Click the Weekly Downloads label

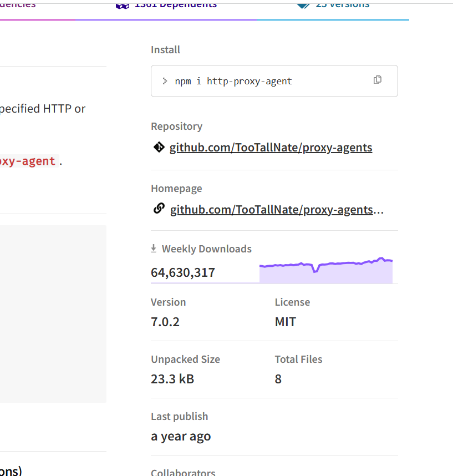pos(207,249)
